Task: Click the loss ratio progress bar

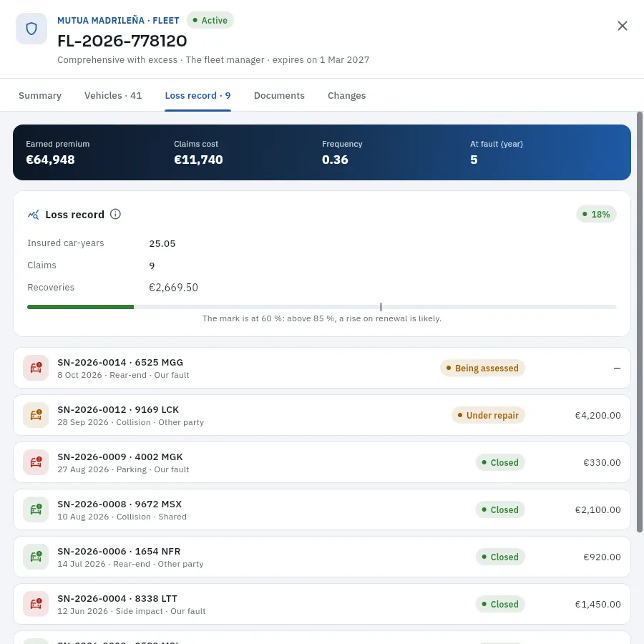Action: point(321,307)
